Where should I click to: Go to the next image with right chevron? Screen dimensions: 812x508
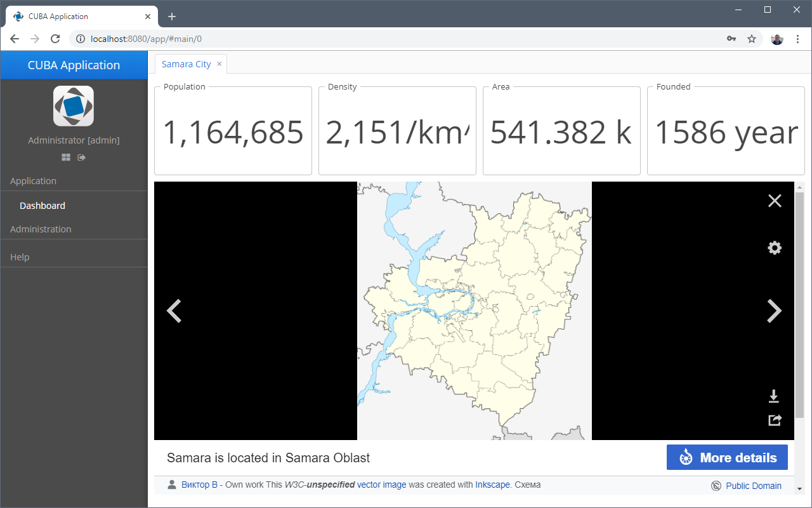[774, 311]
